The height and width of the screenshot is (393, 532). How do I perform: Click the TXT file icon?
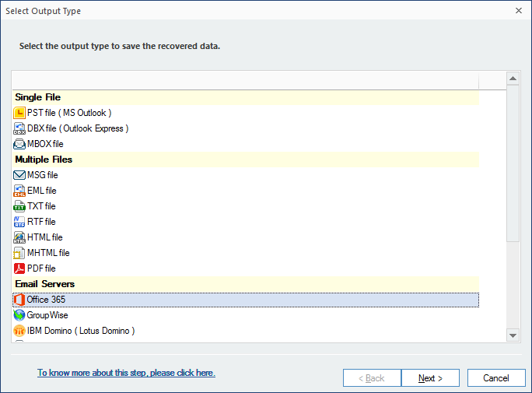pyautogui.click(x=19, y=206)
